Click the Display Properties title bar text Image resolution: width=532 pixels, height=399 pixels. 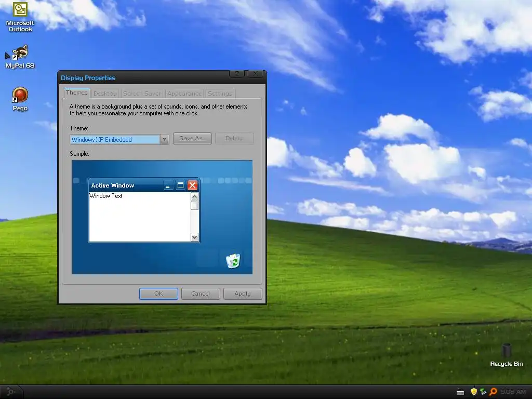click(88, 78)
